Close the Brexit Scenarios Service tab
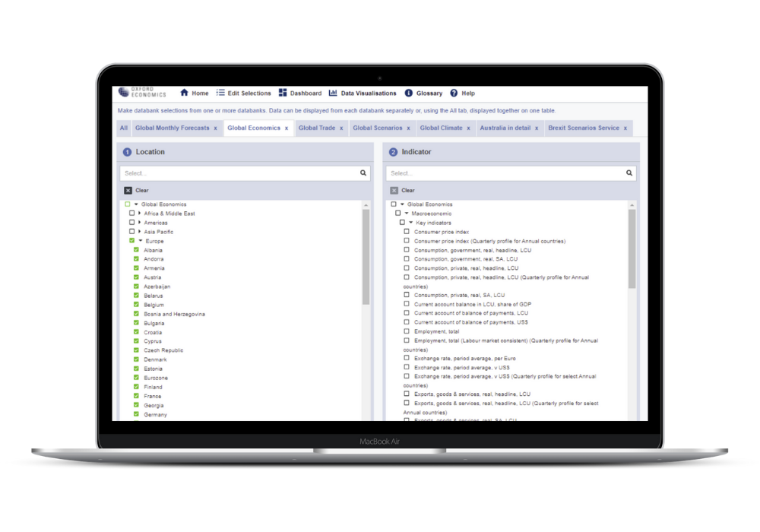 [625, 128]
